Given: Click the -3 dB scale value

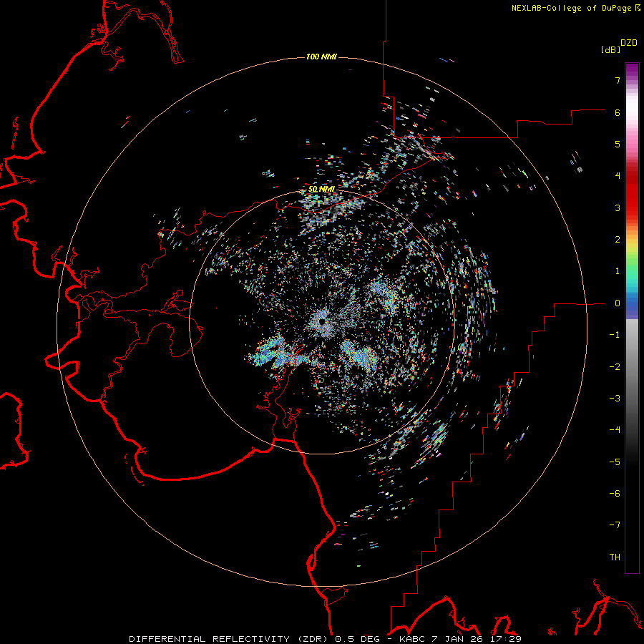Looking at the screenshot, I should click(x=615, y=399).
